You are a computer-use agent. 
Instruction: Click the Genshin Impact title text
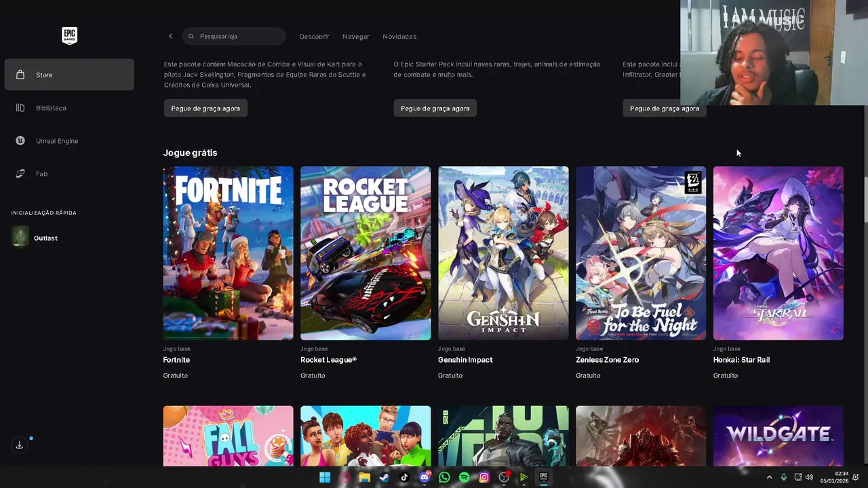[465, 360]
